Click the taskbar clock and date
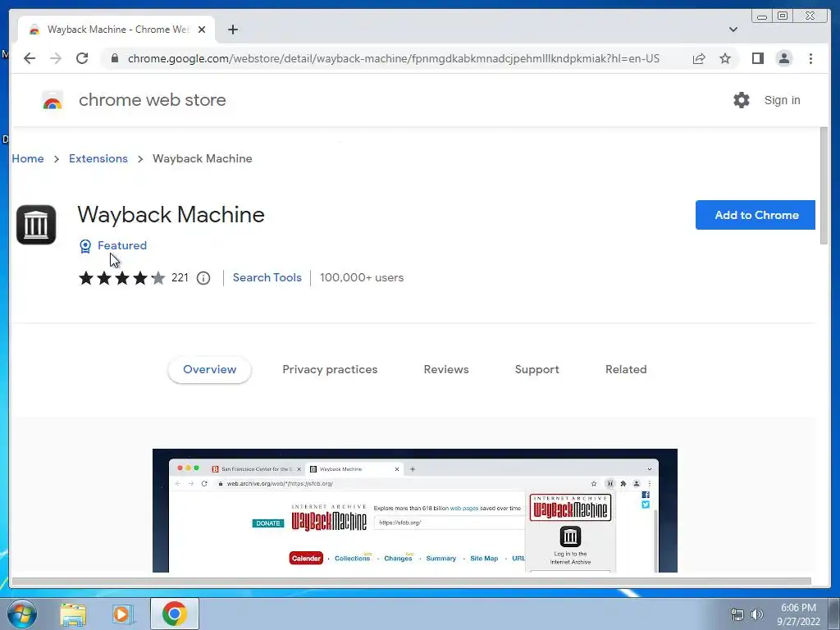 (x=798, y=614)
